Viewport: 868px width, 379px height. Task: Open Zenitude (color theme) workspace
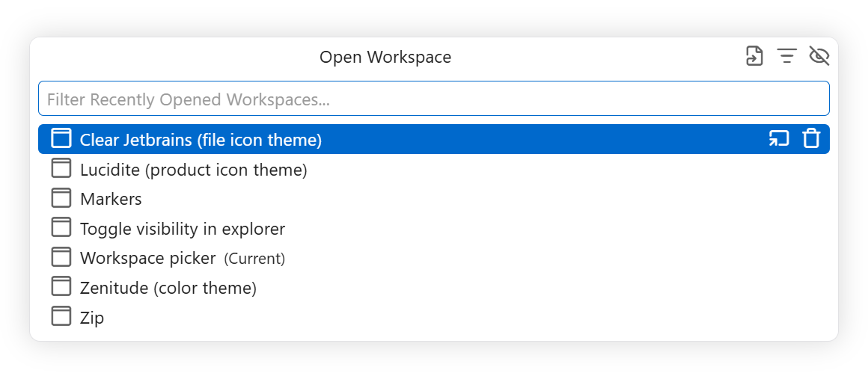coord(433,288)
